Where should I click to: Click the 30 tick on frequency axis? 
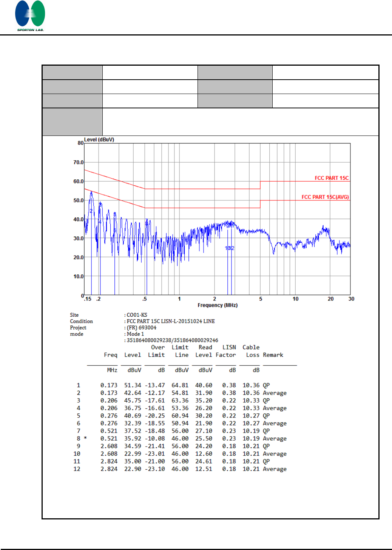click(351, 299)
